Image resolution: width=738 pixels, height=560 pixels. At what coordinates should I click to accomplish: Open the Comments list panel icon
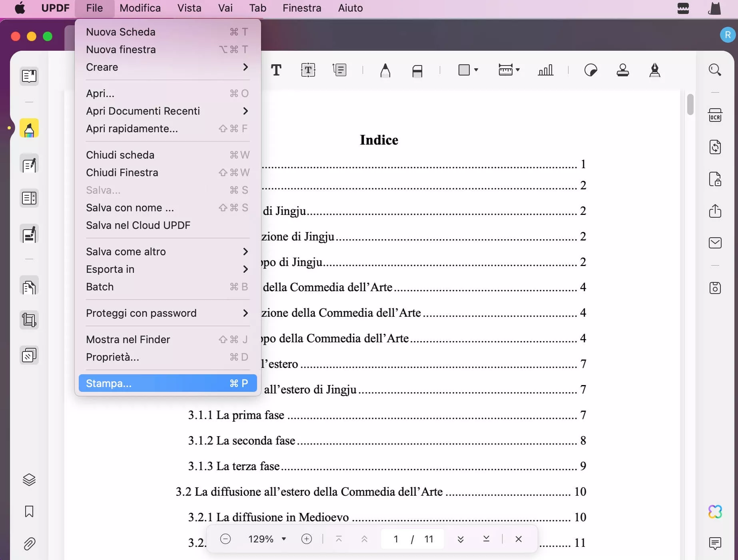coord(715,544)
